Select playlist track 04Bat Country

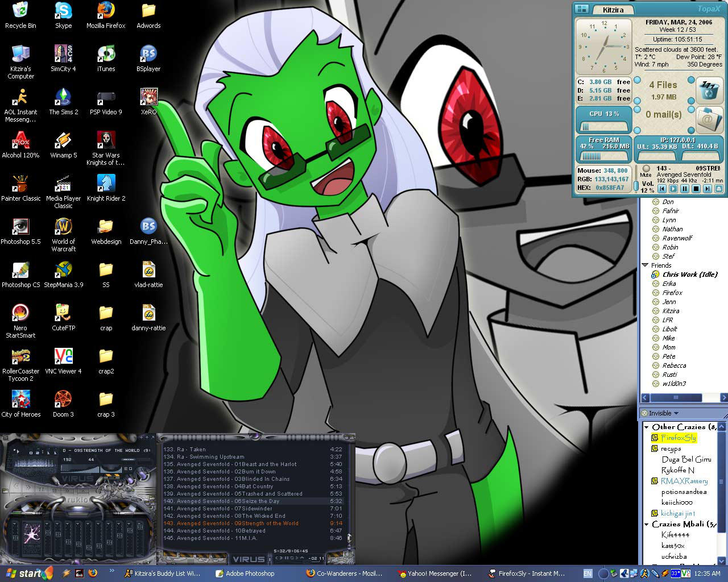pos(253,487)
